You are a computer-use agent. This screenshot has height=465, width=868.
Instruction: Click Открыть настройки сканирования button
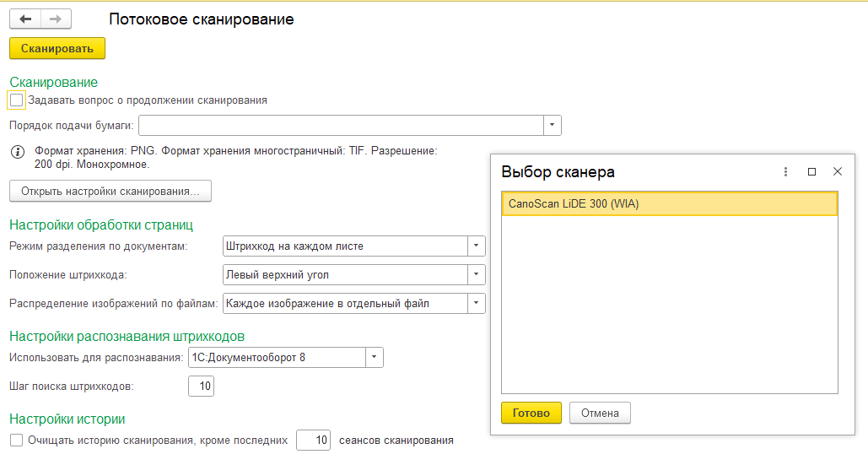tap(110, 192)
